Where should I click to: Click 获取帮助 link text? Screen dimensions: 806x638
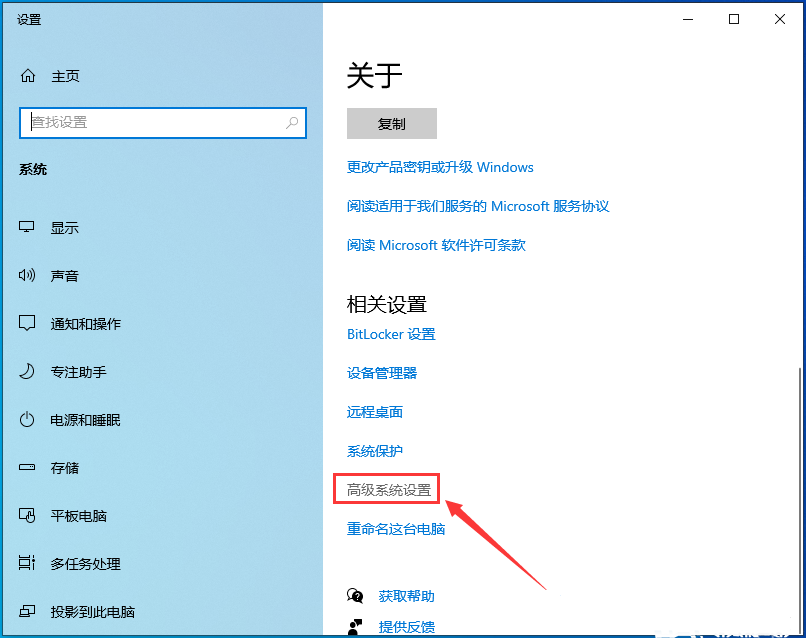(407, 596)
